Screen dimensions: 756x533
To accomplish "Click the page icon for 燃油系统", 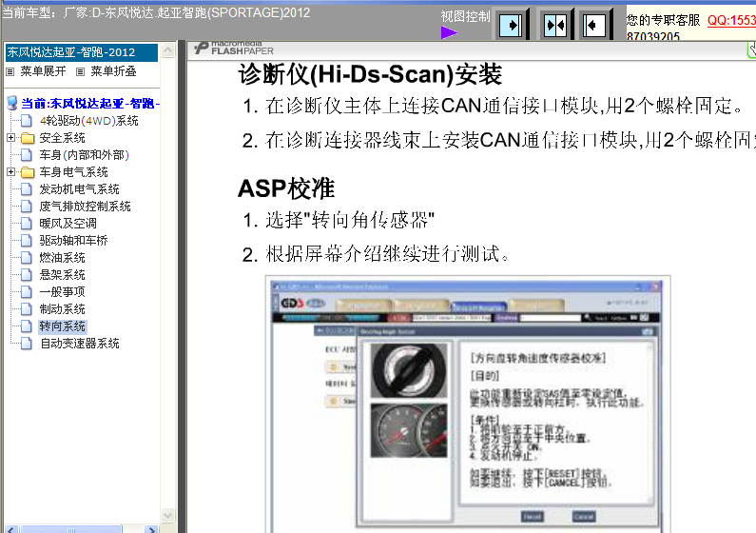I will [x=27, y=258].
